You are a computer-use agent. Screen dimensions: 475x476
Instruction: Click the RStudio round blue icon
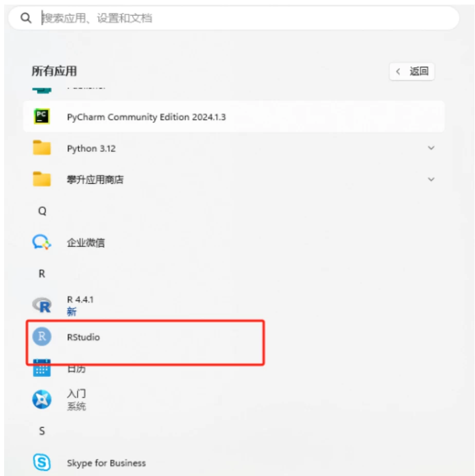tap(42, 337)
